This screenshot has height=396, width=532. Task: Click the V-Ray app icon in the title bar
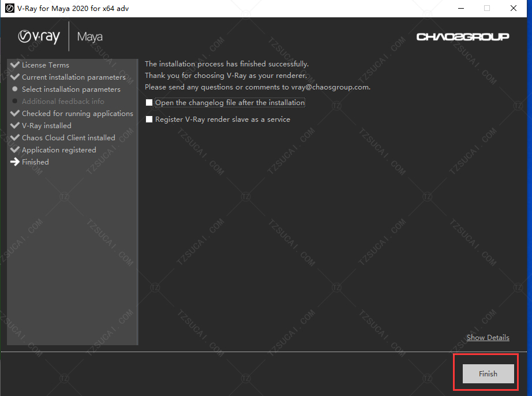tap(9, 8)
